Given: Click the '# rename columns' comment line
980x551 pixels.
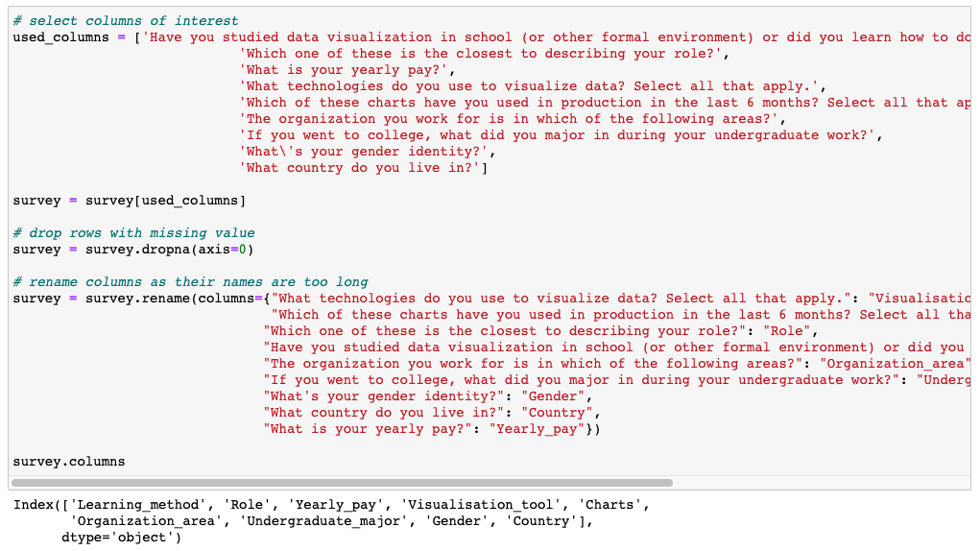Looking at the screenshot, I should 190,282.
